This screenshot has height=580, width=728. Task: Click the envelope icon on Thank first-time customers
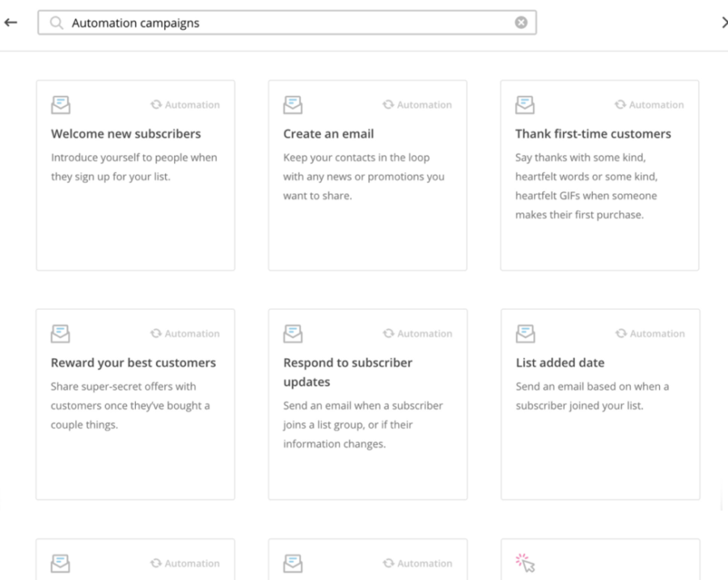pos(526,104)
